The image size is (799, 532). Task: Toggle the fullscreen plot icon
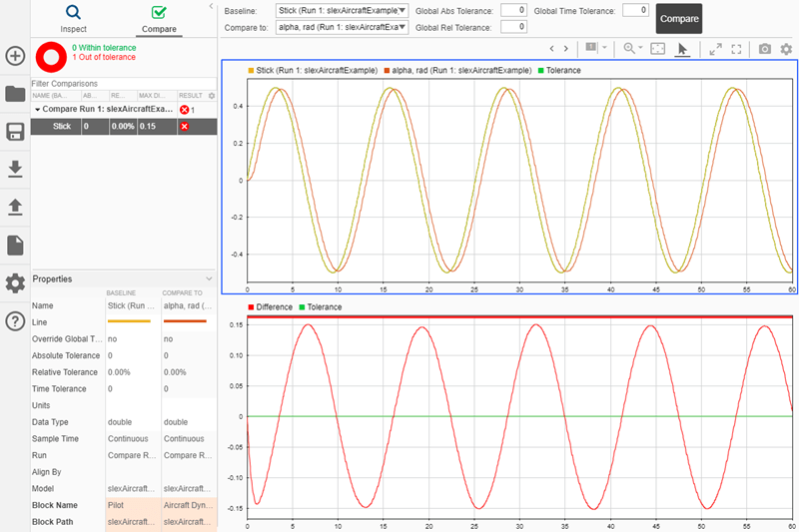tap(736, 48)
